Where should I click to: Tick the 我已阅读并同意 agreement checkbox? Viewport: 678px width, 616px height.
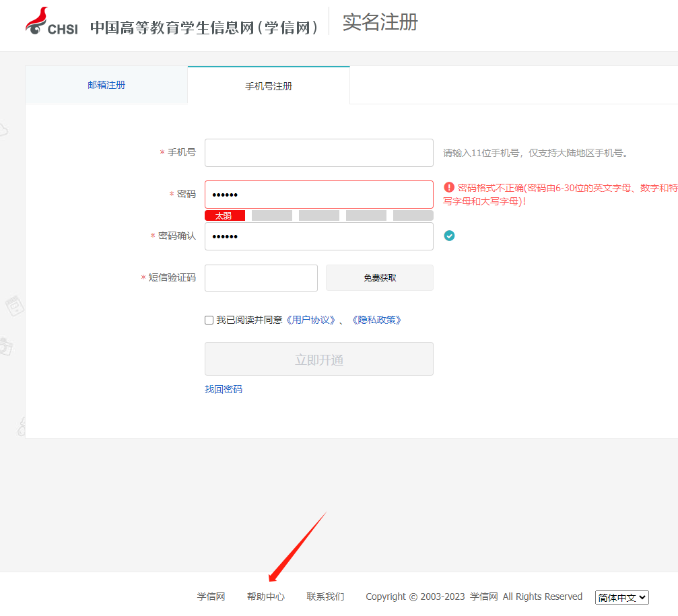click(x=209, y=320)
